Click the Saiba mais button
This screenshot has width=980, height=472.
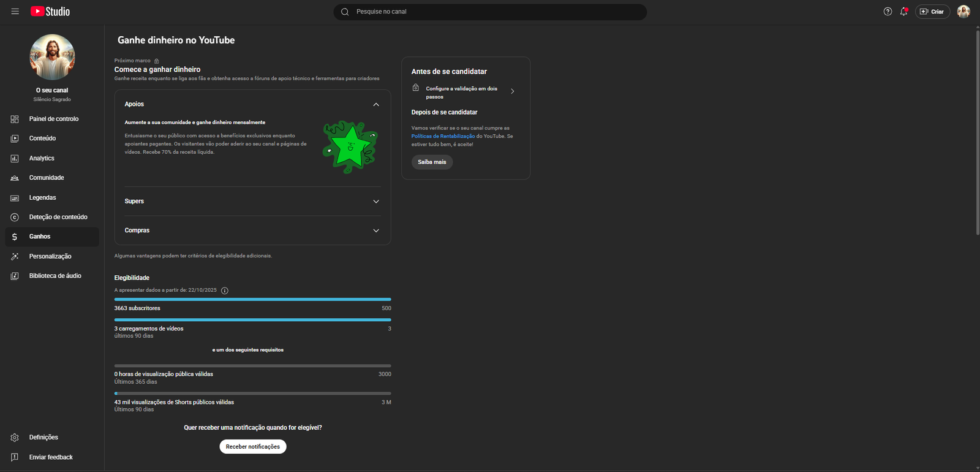pos(432,162)
